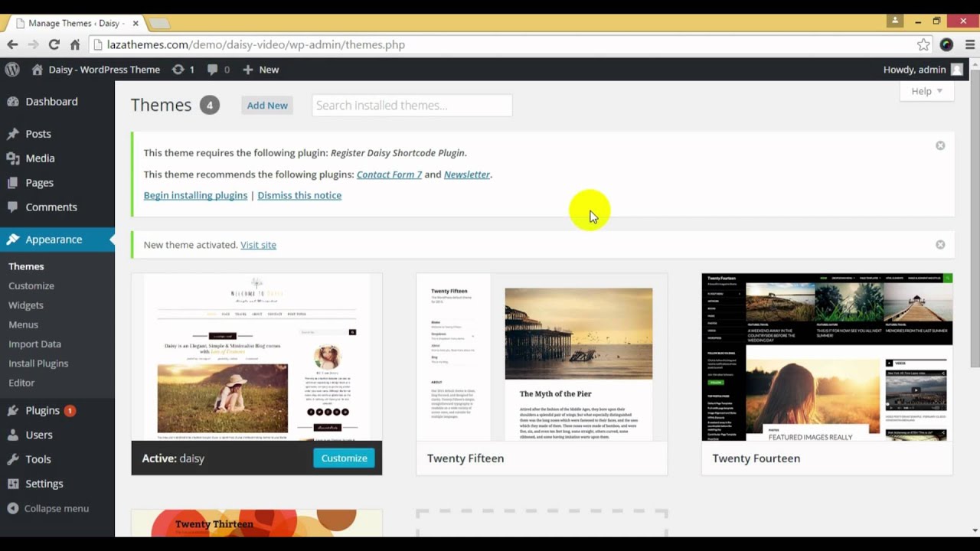
Task: Click the Pages icon in sidebar
Action: pyautogui.click(x=13, y=183)
